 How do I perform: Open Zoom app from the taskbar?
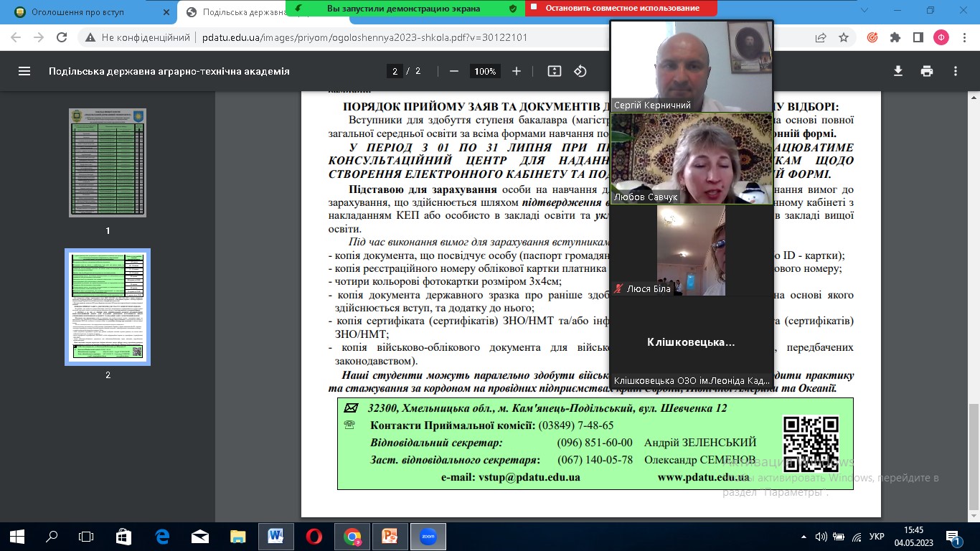(x=428, y=536)
